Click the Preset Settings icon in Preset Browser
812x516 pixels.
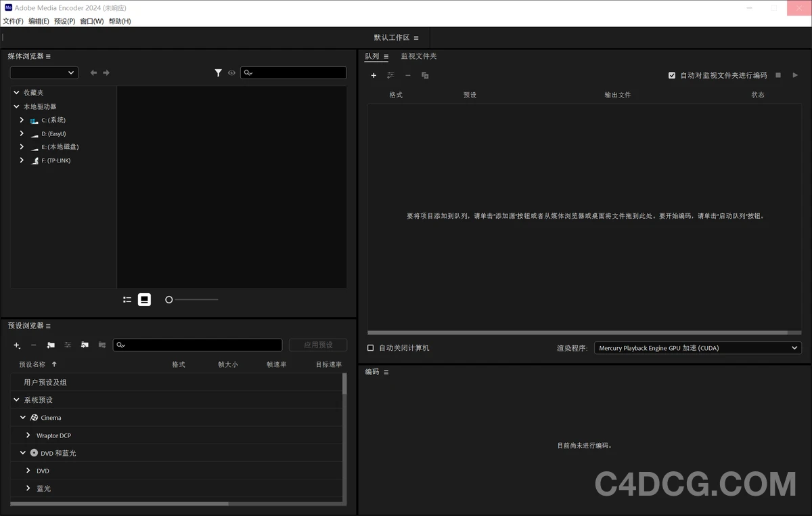pos(68,345)
